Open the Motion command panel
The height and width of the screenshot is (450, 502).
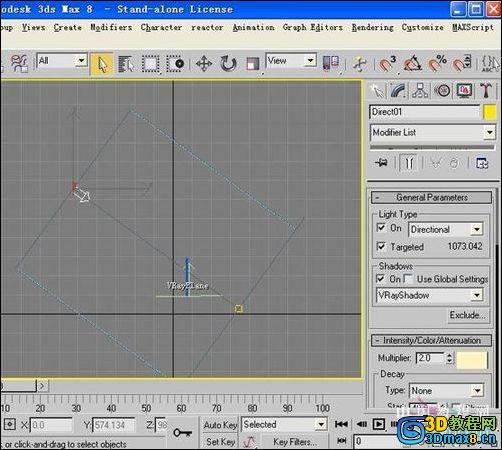pos(442,91)
